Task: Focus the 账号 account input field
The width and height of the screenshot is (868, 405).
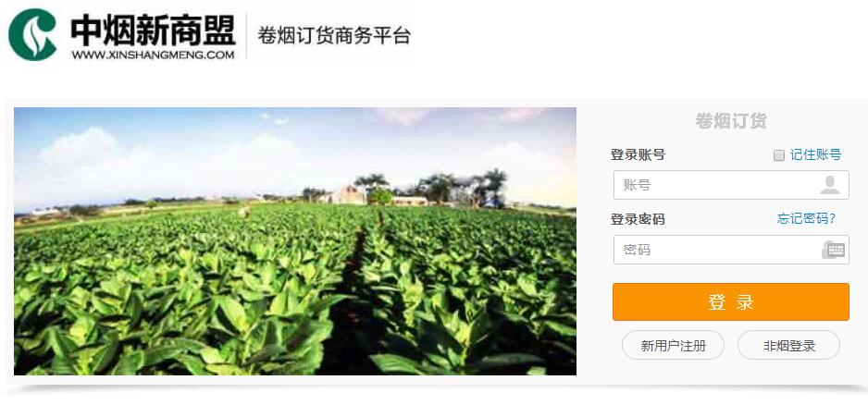Action: click(x=731, y=185)
